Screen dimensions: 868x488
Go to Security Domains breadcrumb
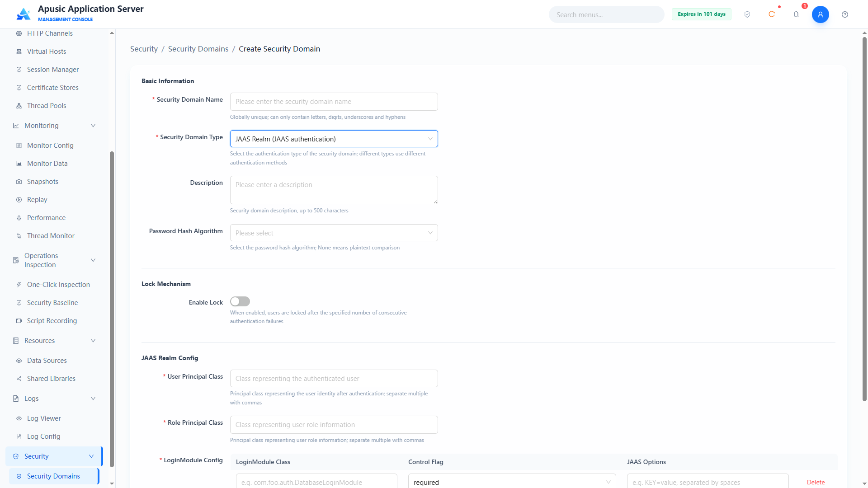[x=198, y=49]
